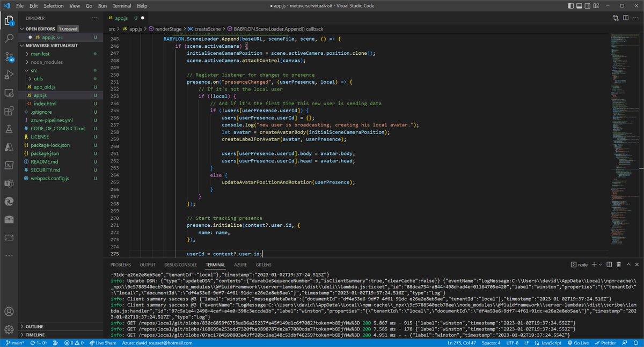Open package.json in the explorer
The image size is (644, 347).
tap(44, 153)
